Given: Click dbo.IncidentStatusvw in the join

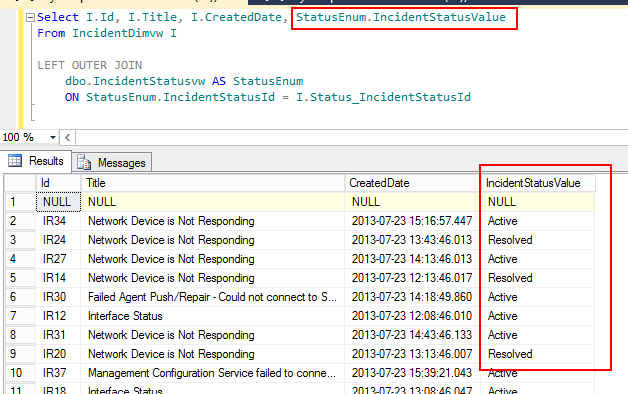Looking at the screenshot, I should (135, 81).
